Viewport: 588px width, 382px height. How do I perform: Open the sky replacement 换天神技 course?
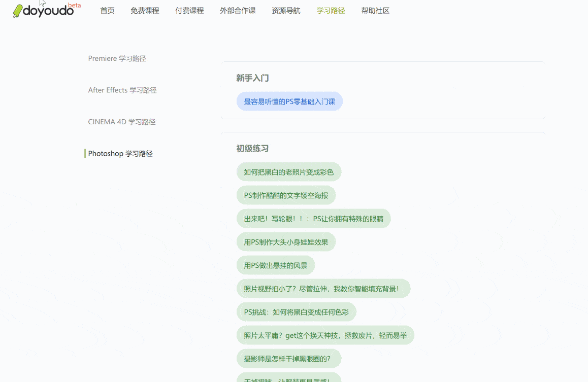point(325,335)
